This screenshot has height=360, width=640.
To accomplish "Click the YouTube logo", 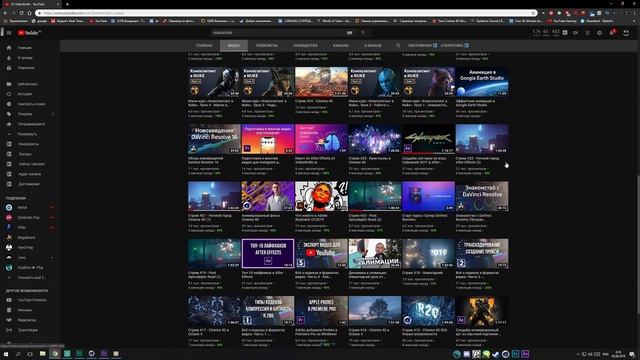I will [29, 33].
